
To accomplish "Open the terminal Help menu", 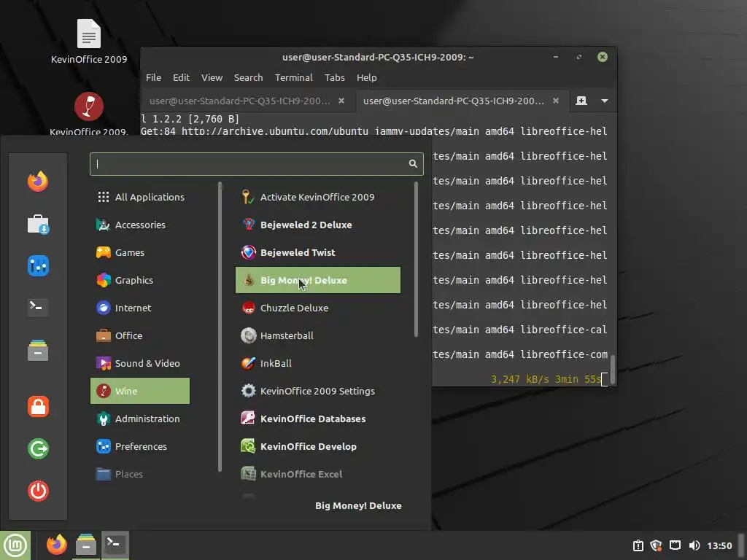I will (x=366, y=77).
